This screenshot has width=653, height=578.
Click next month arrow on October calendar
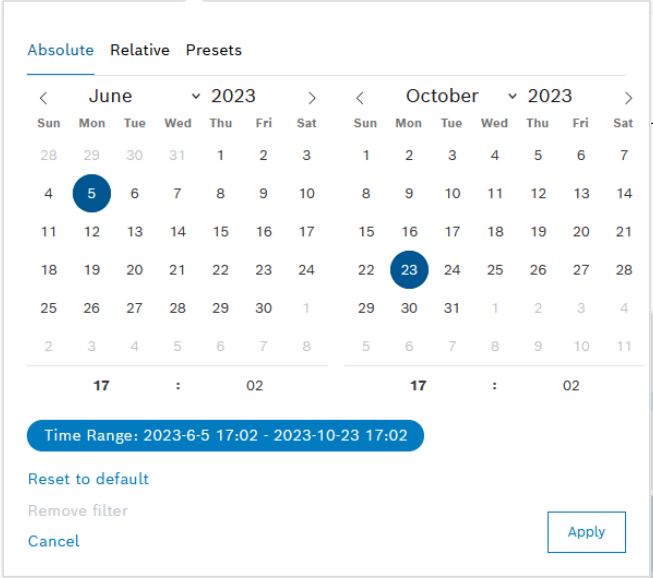point(628,98)
